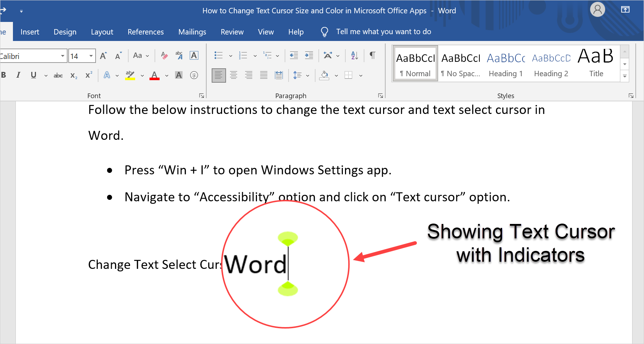The image size is (644, 344).
Task: Toggle Strikethrough formatting
Action: (58, 75)
